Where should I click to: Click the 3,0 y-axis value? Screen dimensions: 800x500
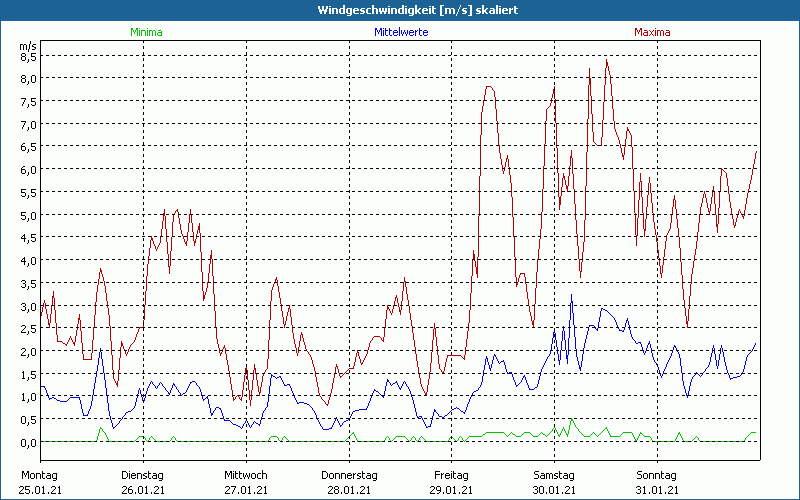tap(29, 306)
